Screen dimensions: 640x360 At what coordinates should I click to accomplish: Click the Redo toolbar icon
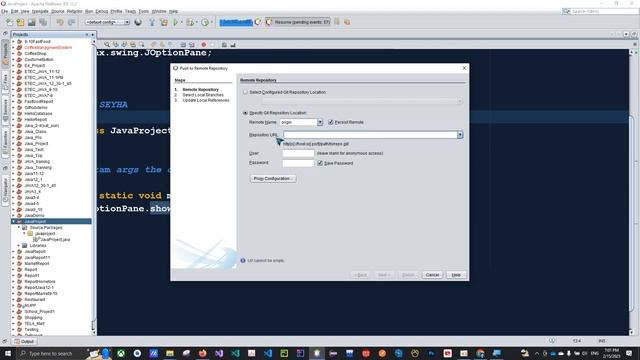pyautogui.click(x=71, y=22)
